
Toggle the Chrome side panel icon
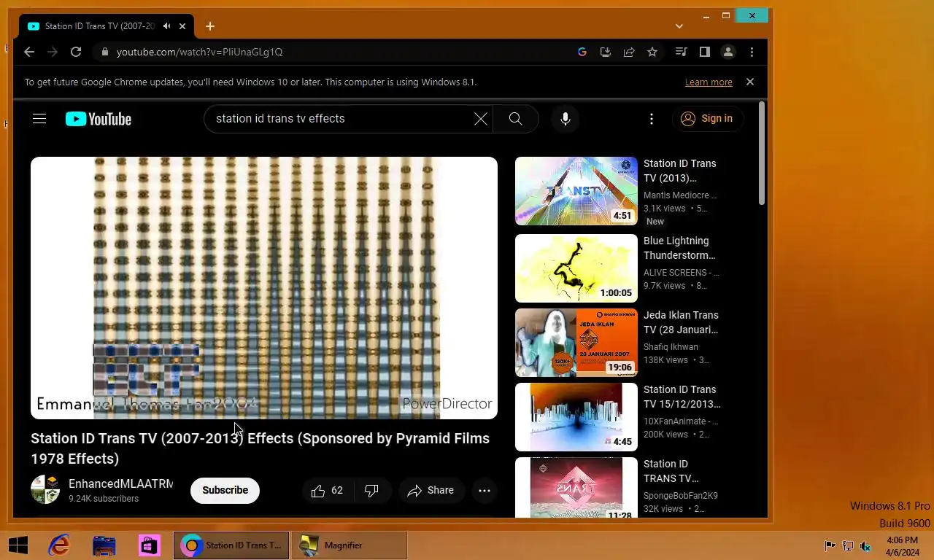click(704, 52)
